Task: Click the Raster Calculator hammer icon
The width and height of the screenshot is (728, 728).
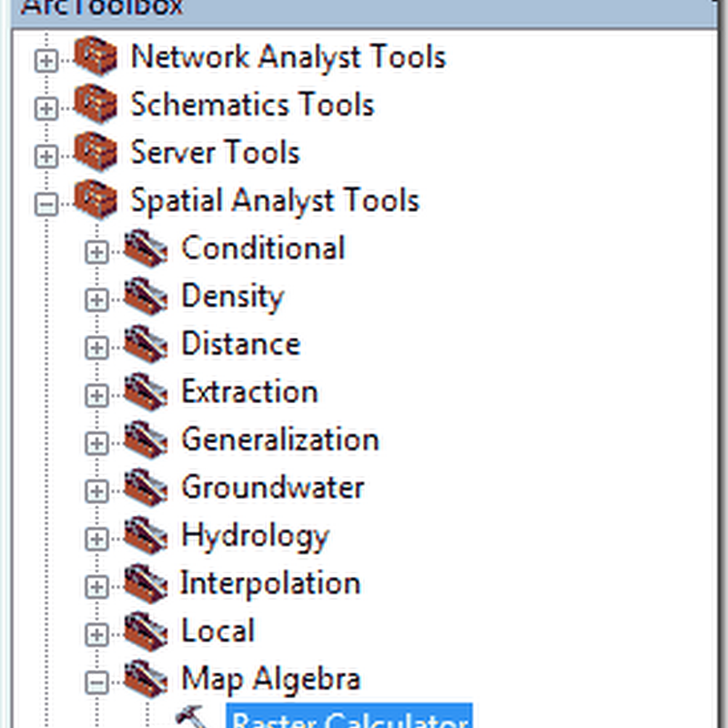Action: 191,717
